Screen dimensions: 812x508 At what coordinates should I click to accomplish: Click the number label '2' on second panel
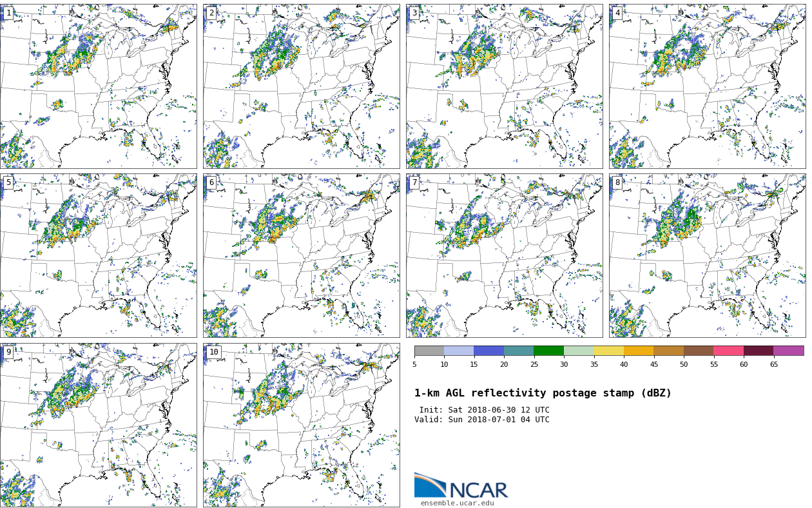[211, 13]
